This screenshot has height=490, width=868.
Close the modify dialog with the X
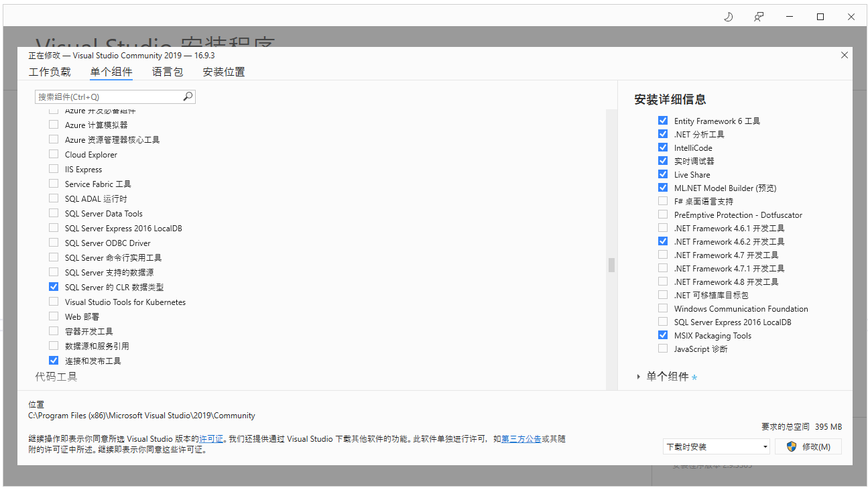(845, 56)
